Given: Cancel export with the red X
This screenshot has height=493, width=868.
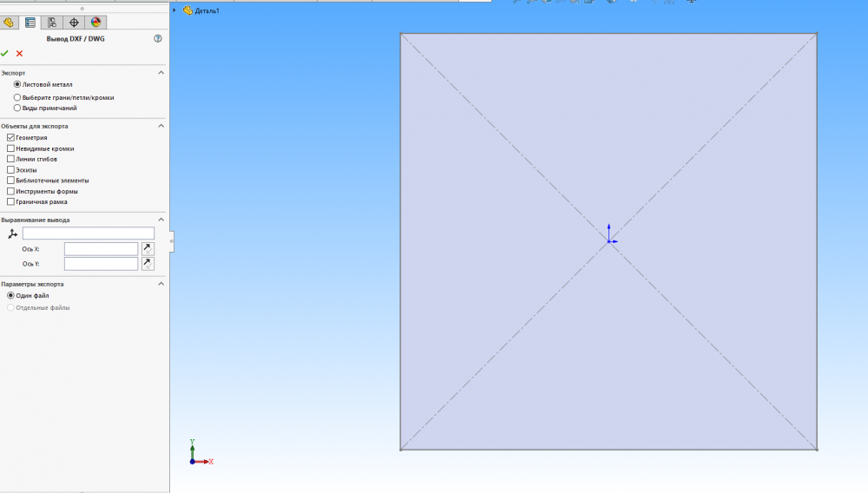Looking at the screenshot, I should [19, 53].
